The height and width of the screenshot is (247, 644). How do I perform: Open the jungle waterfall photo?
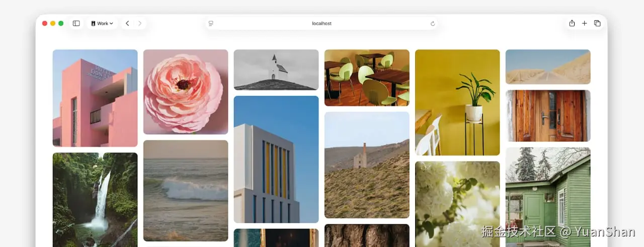click(95, 200)
